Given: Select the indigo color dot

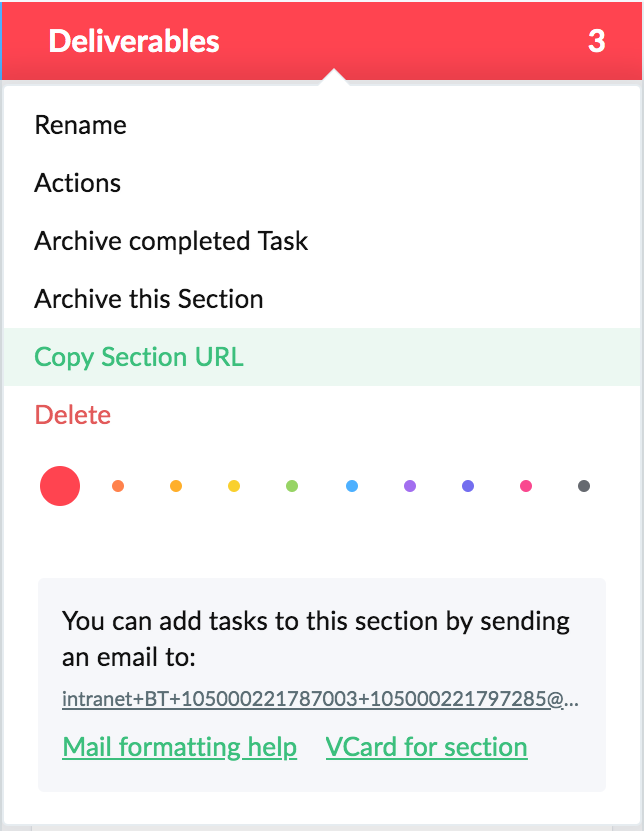Looking at the screenshot, I should [x=468, y=486].
